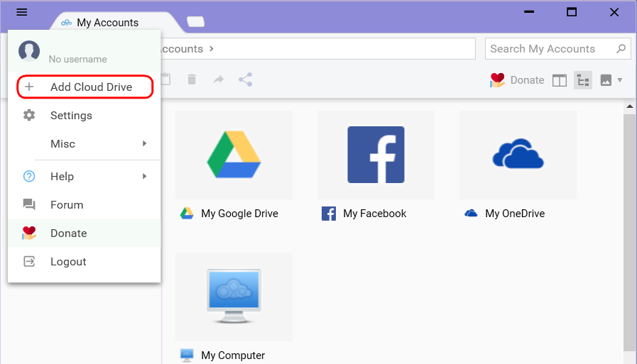The image size is (637, 364).
Task: Click the Help question mark icon
Action: [29, 176]
